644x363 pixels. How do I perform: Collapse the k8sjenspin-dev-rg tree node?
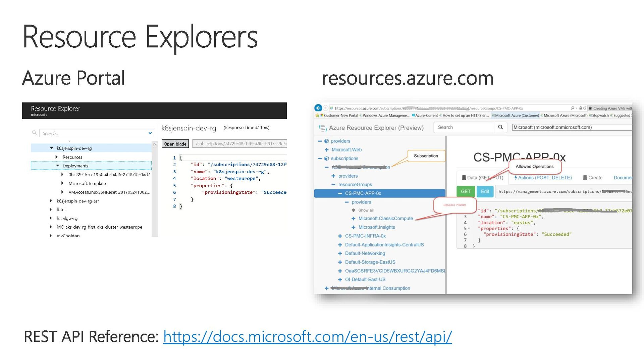pos(52,148)
